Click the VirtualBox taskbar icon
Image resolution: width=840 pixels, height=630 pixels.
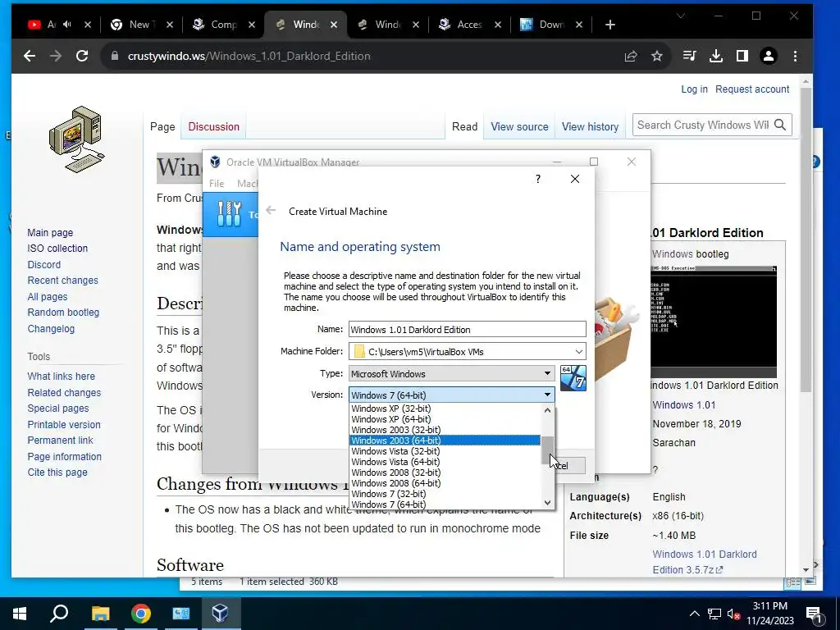click(x=220, y=614)
